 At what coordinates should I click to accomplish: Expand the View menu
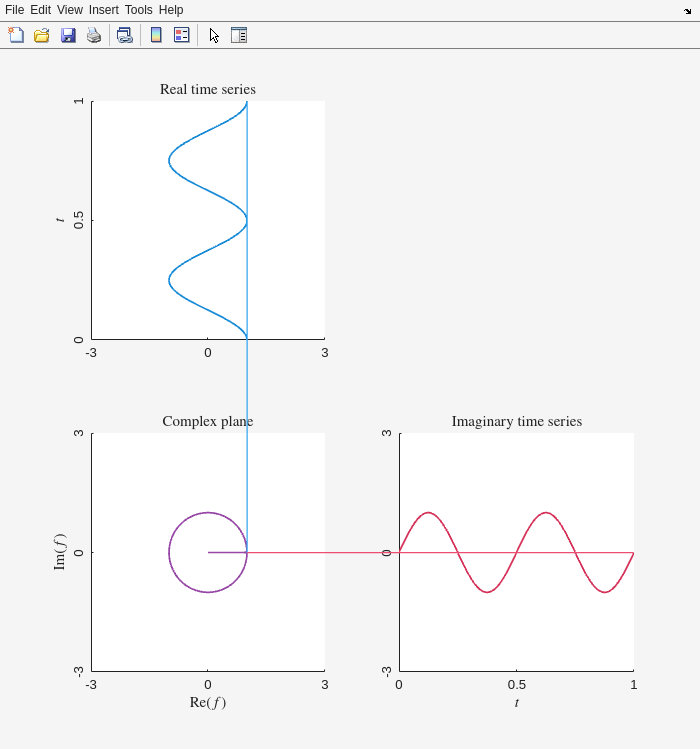pos(70,10)
